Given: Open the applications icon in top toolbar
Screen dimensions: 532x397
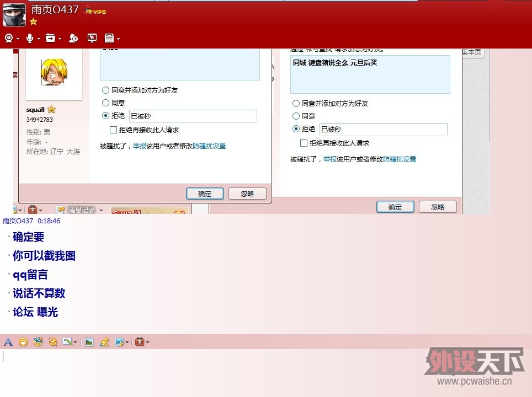Looking at the screenshot, I should pos(109,38).
